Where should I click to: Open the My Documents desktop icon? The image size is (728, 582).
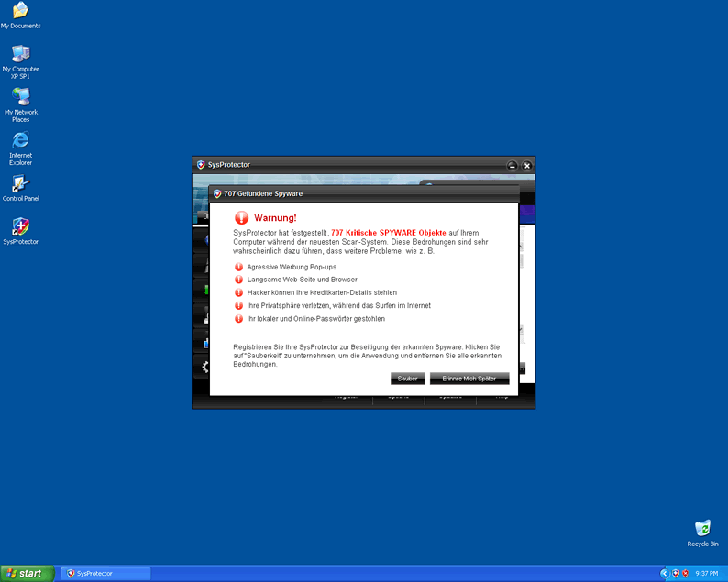point(20,12)
